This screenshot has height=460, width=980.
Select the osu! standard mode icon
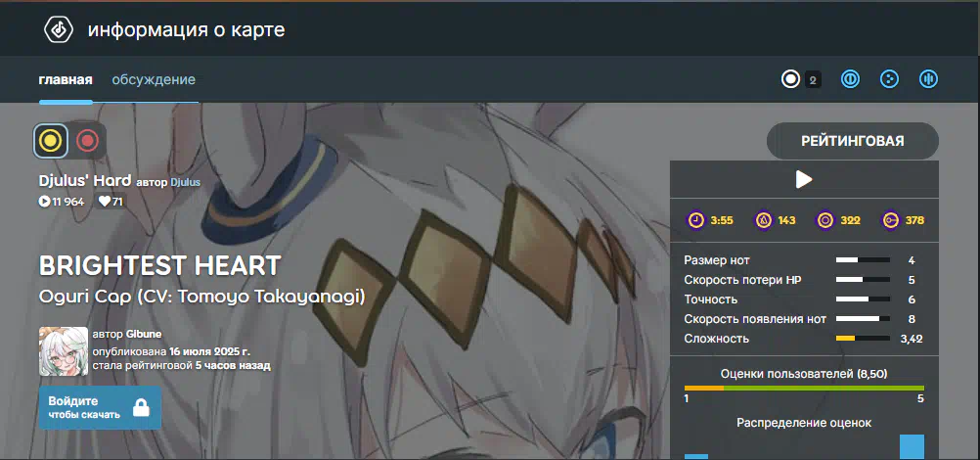click(x=790, y=79)
